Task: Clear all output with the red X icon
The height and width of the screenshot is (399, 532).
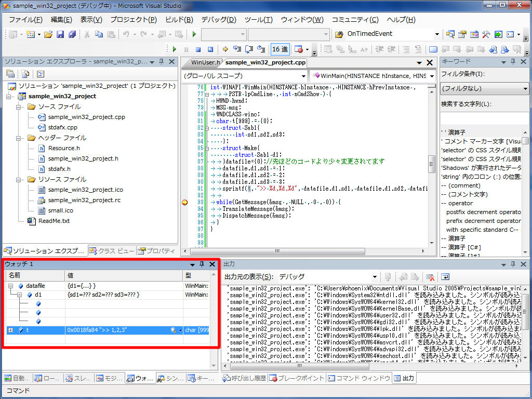Action: click(430, 277)
